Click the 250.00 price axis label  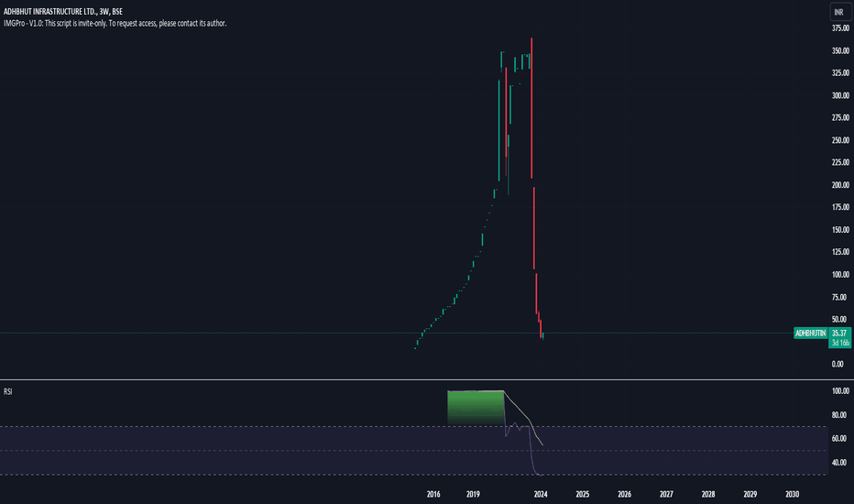pos(840,140)
